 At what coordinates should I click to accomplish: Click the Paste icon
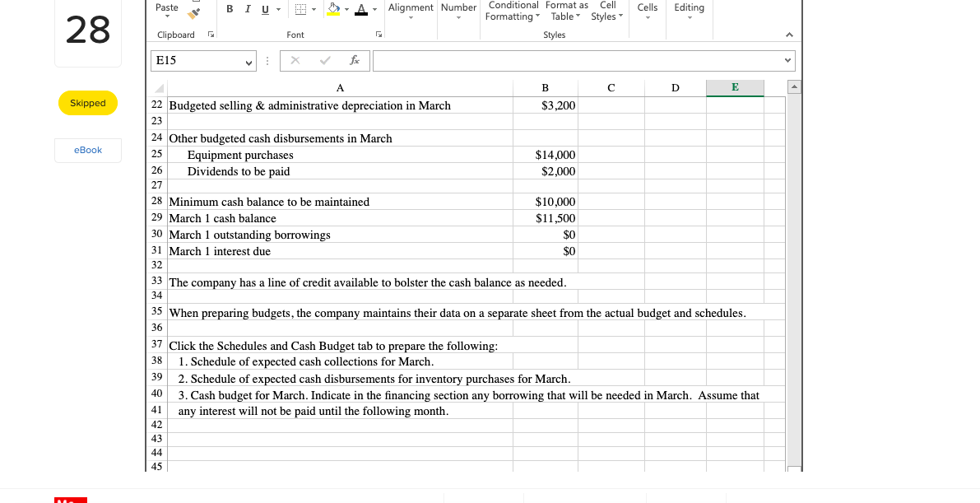165,7
